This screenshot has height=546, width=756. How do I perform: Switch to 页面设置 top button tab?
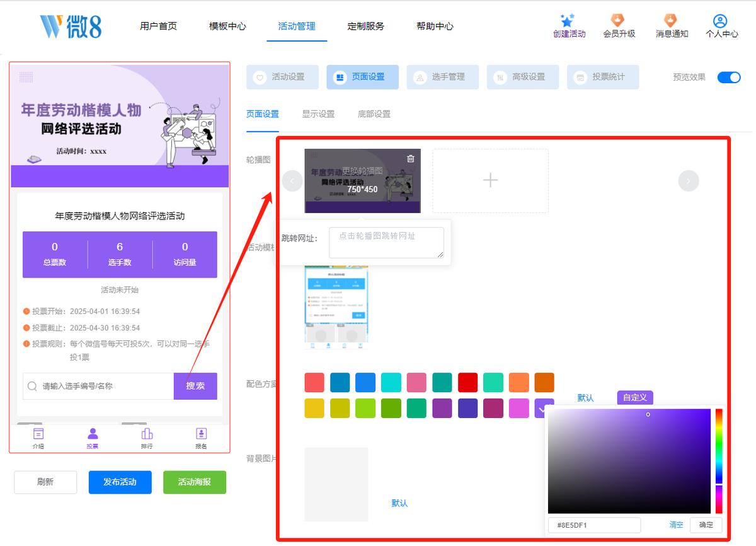pyautogui.click(x=362, y=77)
